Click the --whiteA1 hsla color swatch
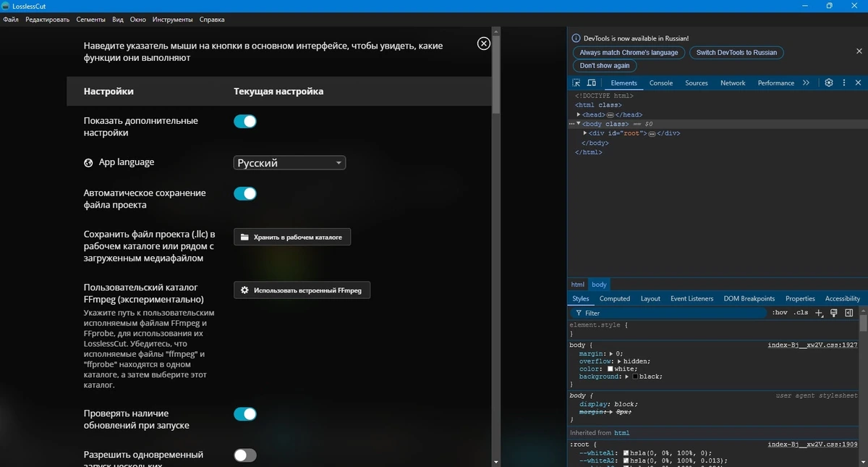 [626, 453]
